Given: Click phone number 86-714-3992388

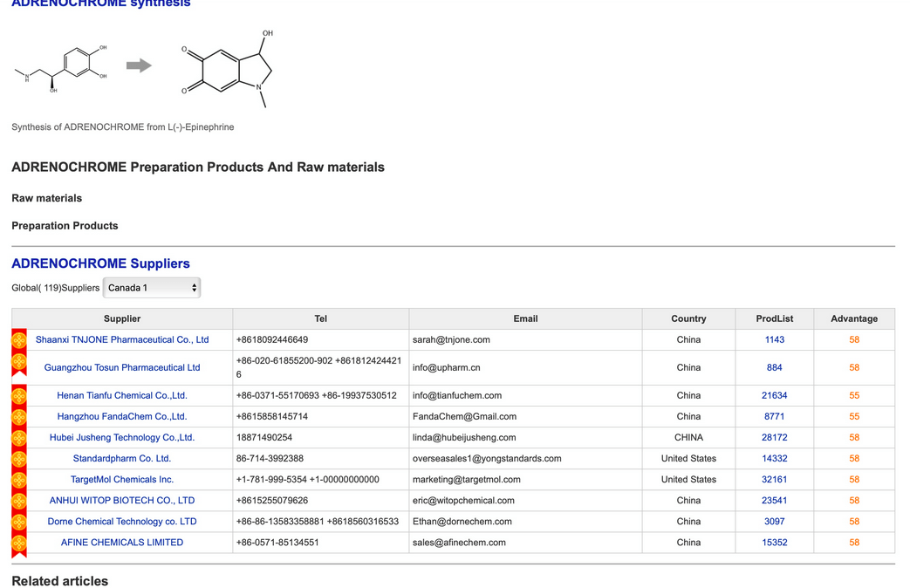Looking at the screenshot, I should (270, 458).
